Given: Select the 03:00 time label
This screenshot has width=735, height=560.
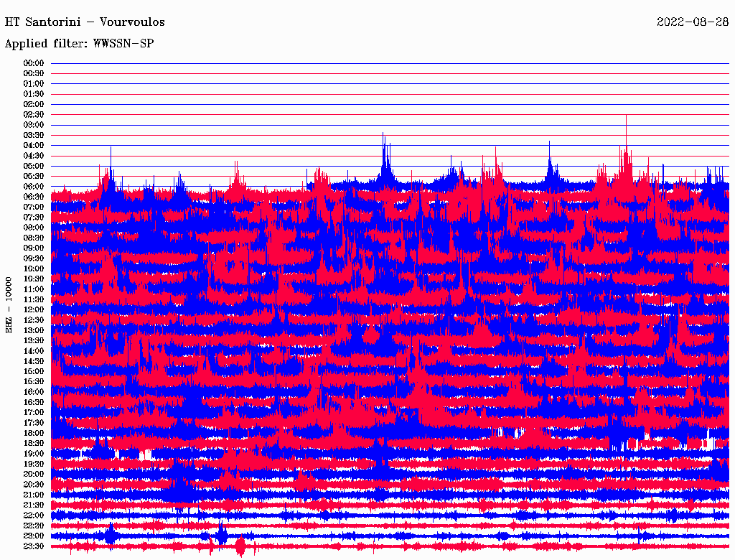Looking at the screenshot, I should (x=34, y=125).
